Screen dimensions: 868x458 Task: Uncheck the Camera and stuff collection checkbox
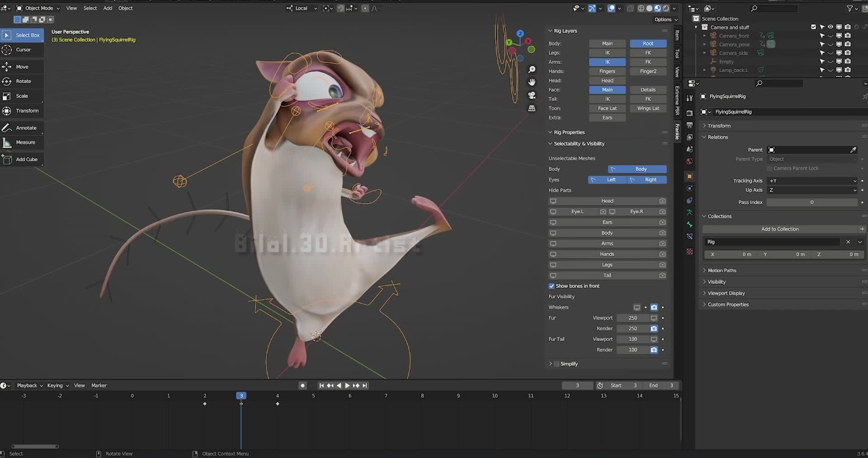pyautogui.click(x=813, y=27)
